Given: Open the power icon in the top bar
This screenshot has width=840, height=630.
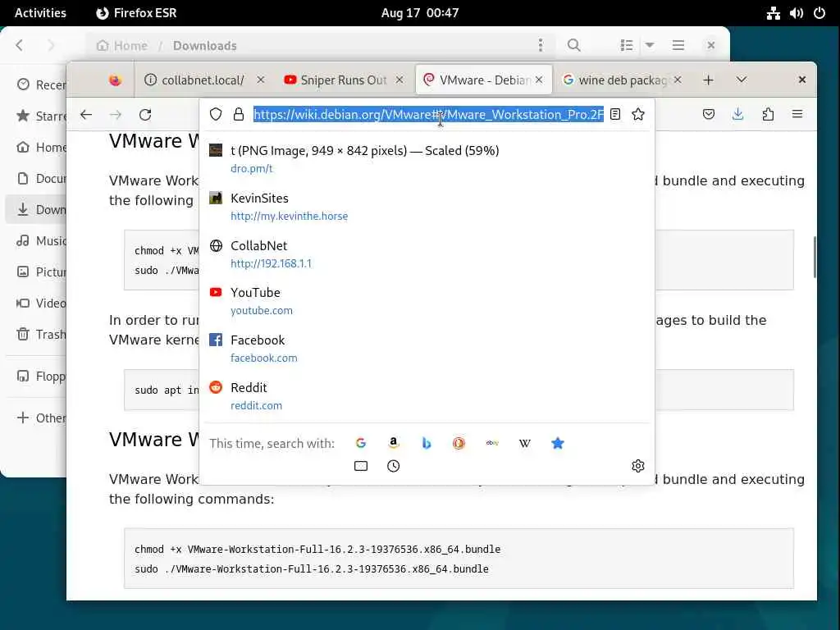Looking at the screenshot, I should tap(819, 13).
